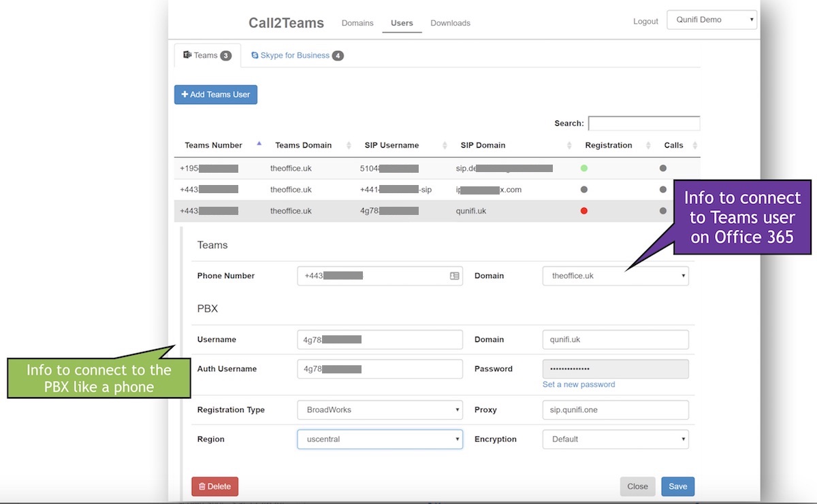This screenshot has width=817, height=504.
Task: Click the Skype for Business count badge 4
Action: tap(338, 56)
